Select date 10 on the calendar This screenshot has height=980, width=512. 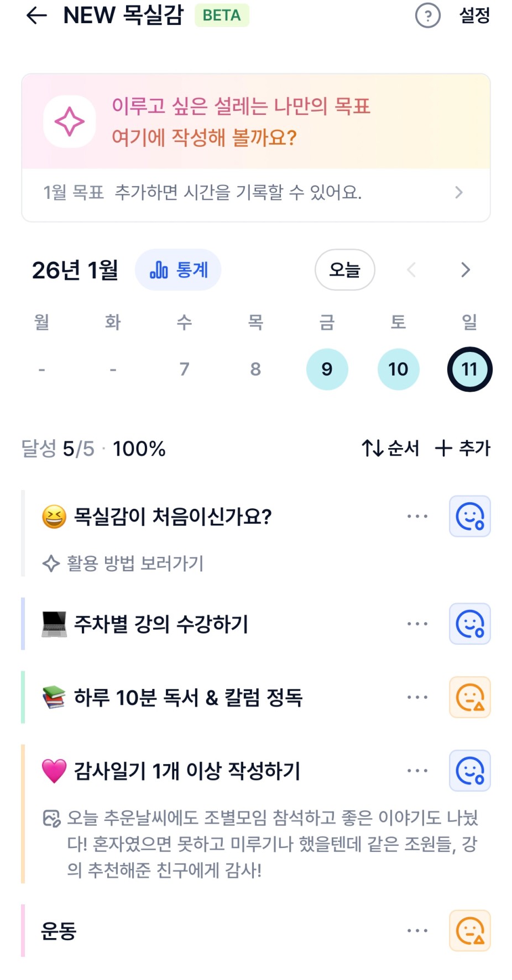click(x=398, y=369)
